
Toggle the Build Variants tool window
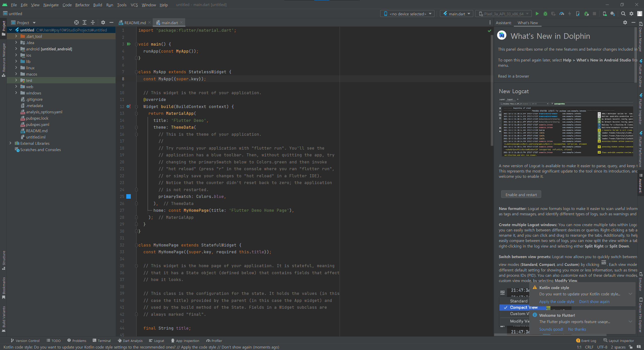click(4, 319)
